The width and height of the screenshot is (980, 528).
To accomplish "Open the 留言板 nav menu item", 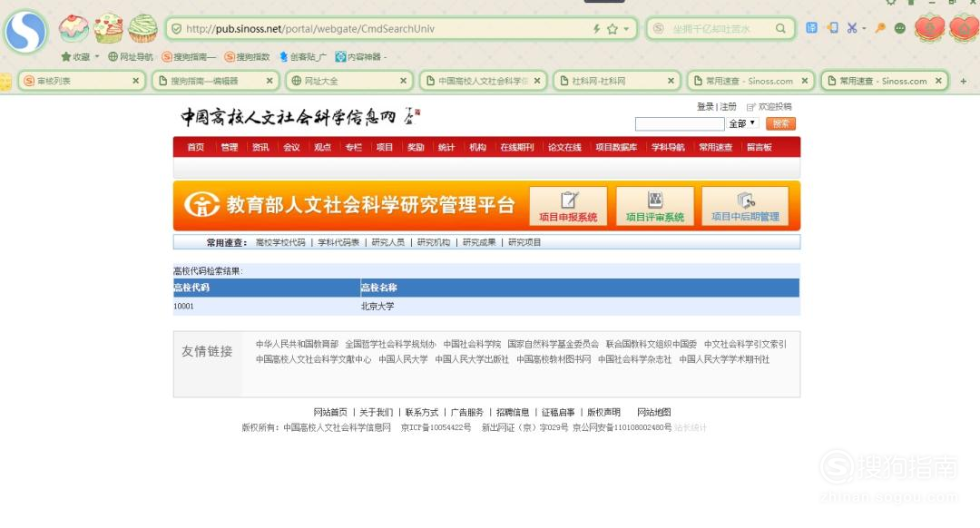I will pyautogui.click(x=759, y=148).
